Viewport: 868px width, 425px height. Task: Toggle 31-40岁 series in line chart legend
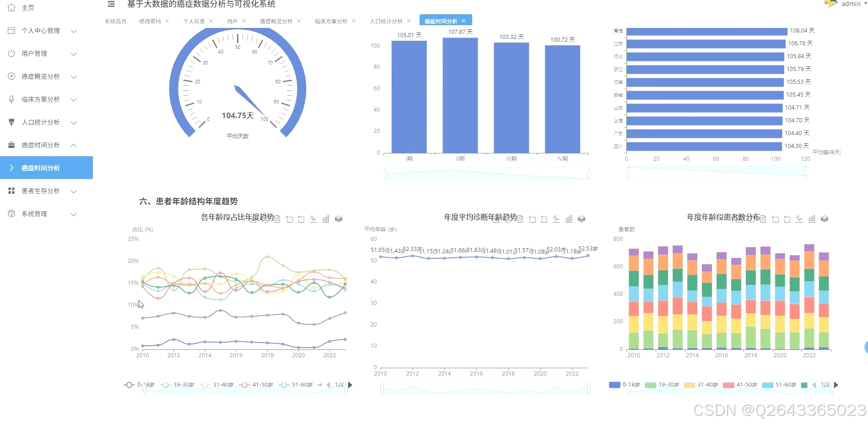tap(217, 385)
